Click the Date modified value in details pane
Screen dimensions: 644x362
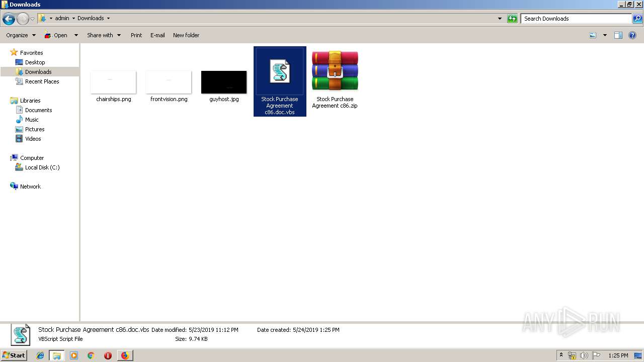[x=213, y=330]
